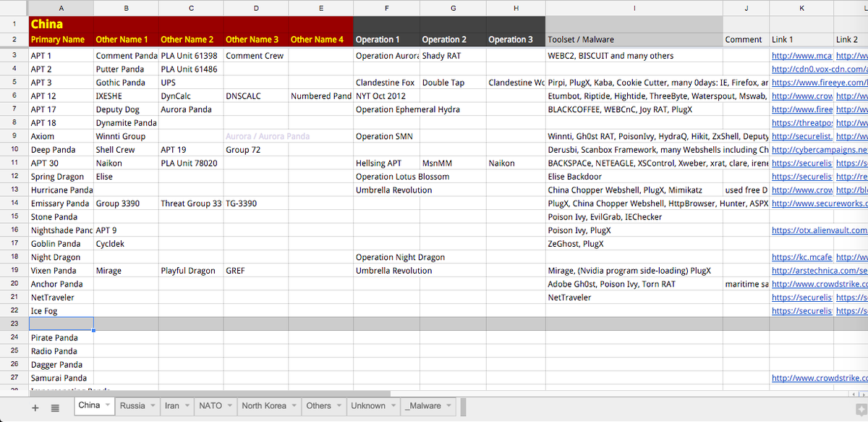This screenshot has width=868, height=422.
Task: Select the Elise Backdoor cell
Action: tap(634, 177)
